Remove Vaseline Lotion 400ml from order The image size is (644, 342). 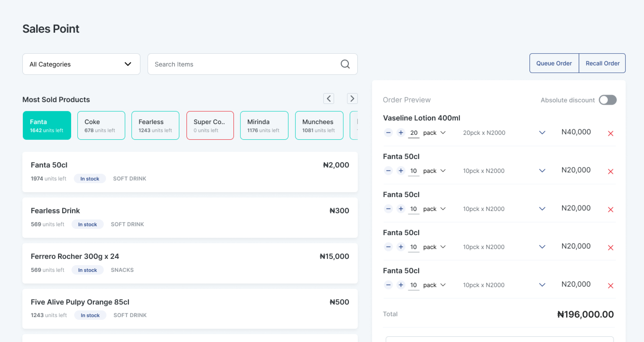(x=611, y=133)
